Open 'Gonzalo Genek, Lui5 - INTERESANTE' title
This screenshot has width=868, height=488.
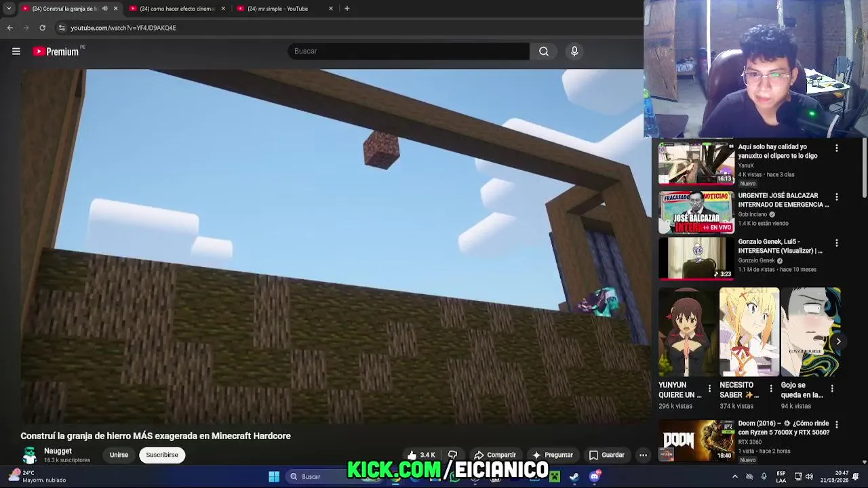pos(780,246)
